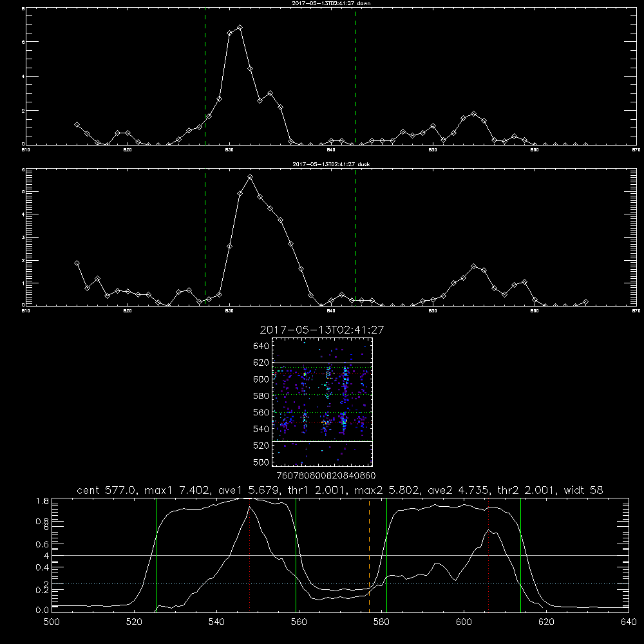Click the x-axis label 520 of the bottom plot
The width and height of the screenshot is (644, 644).
tap(134, 621)
